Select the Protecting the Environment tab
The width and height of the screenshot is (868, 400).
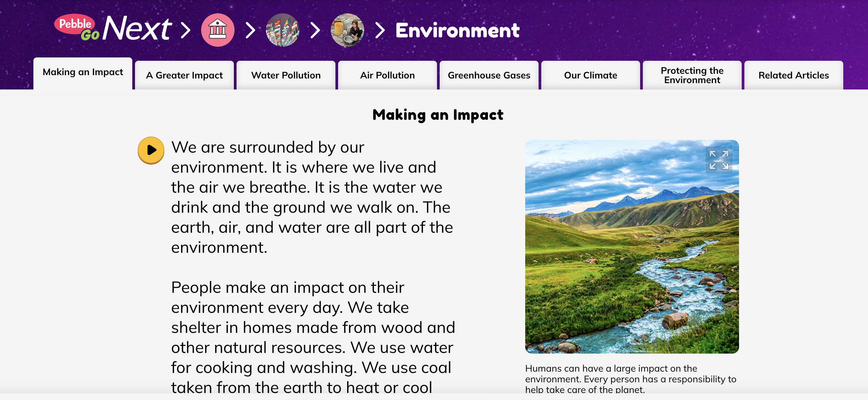[x=692, y=75]
